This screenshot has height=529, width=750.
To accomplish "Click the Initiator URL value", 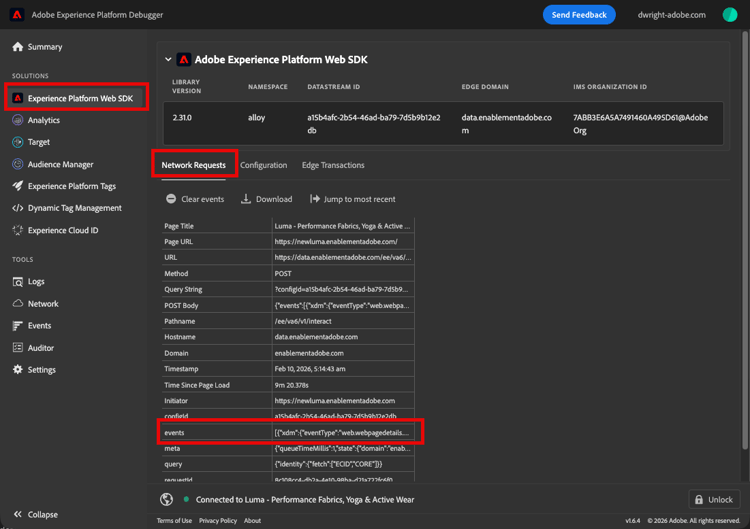I will 335,401.
